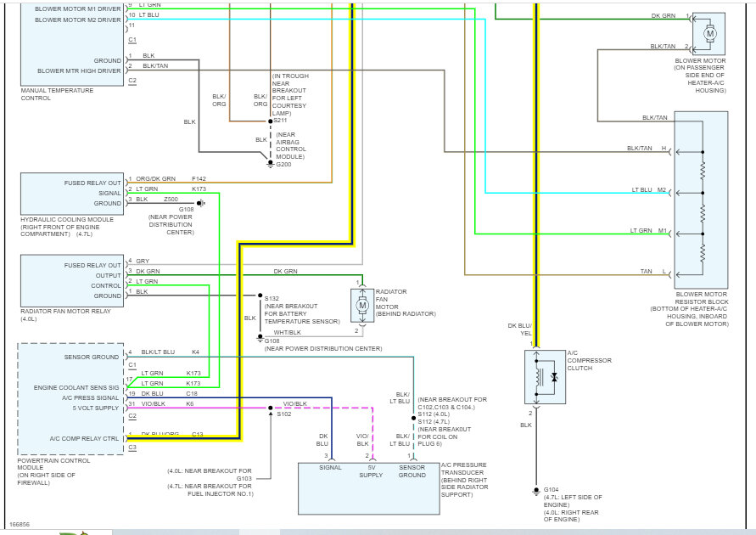756x535 pixels.
Task: Select the 5 VOLT SUPPLY label
Action: coord(96,408)
